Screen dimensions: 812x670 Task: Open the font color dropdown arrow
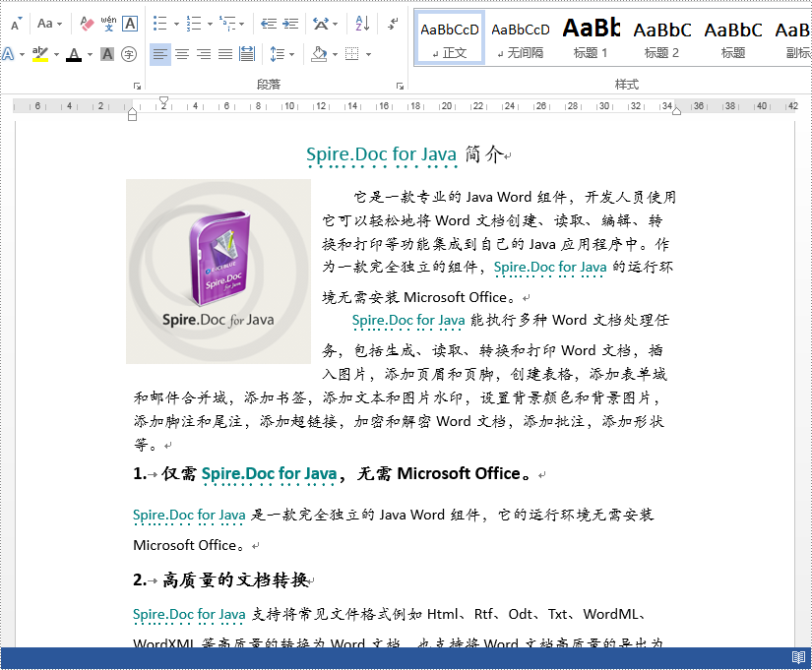(90, 54)
